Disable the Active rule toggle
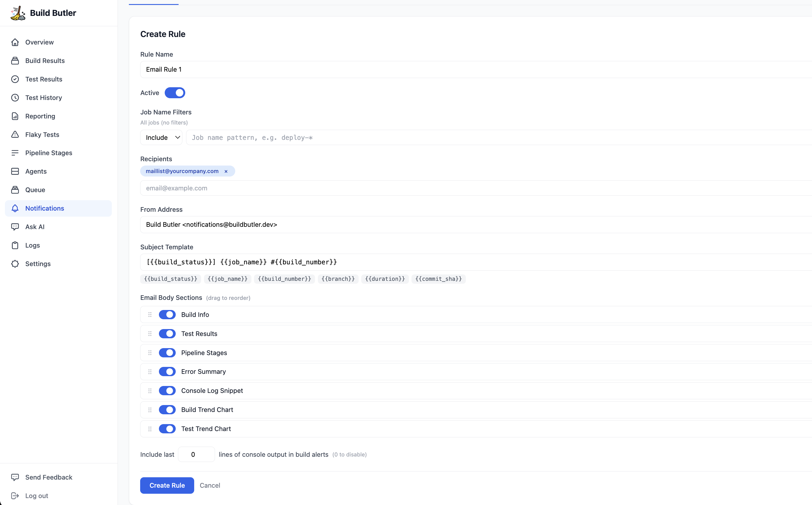The image size is (812, 505). [175, 93]
